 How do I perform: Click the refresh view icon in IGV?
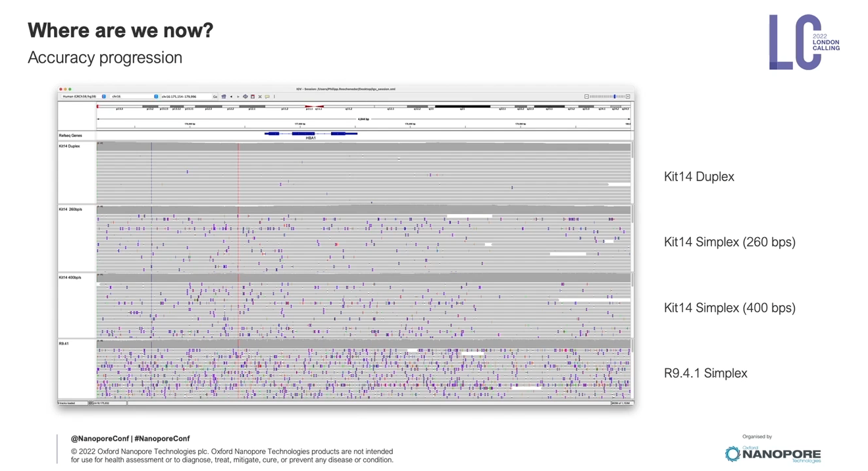pyautogui.click(x=245, y=97)
